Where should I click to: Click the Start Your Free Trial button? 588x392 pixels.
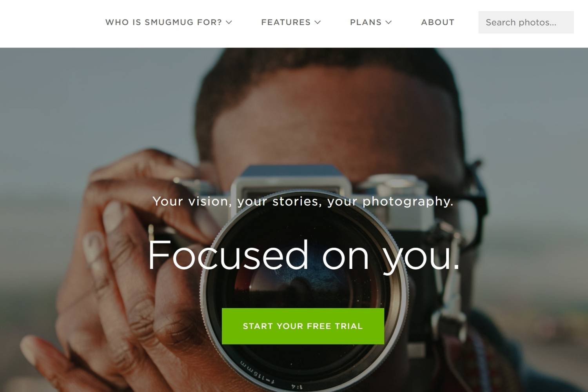pos(303,326)
